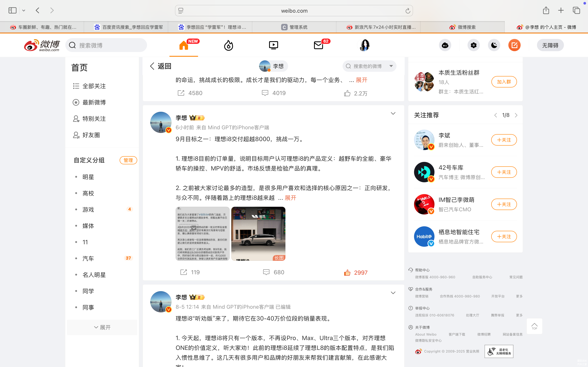The height and width of the screenshot is (367, 588).
Task: Like the post with 2997 likes
Action: [x=347, y=273]
